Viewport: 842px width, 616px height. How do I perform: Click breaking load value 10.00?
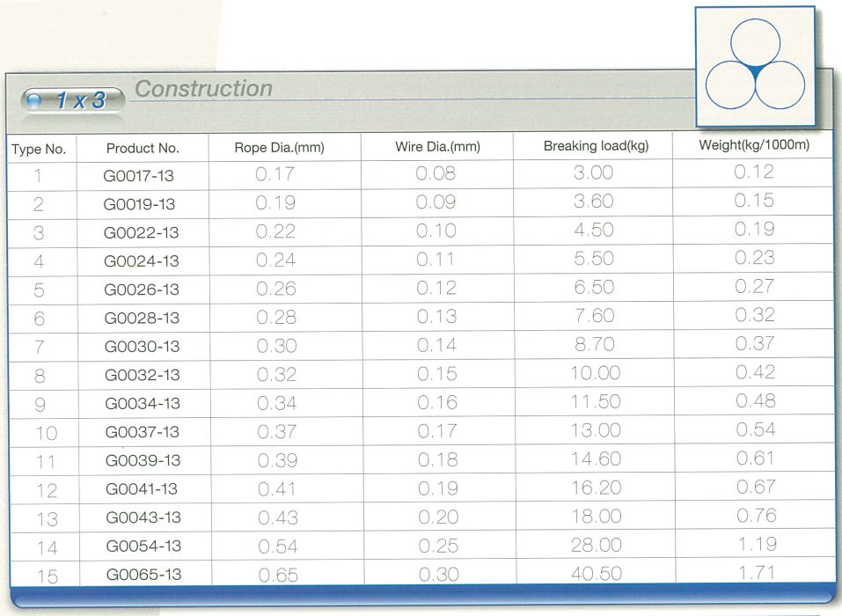click(596, 373)
